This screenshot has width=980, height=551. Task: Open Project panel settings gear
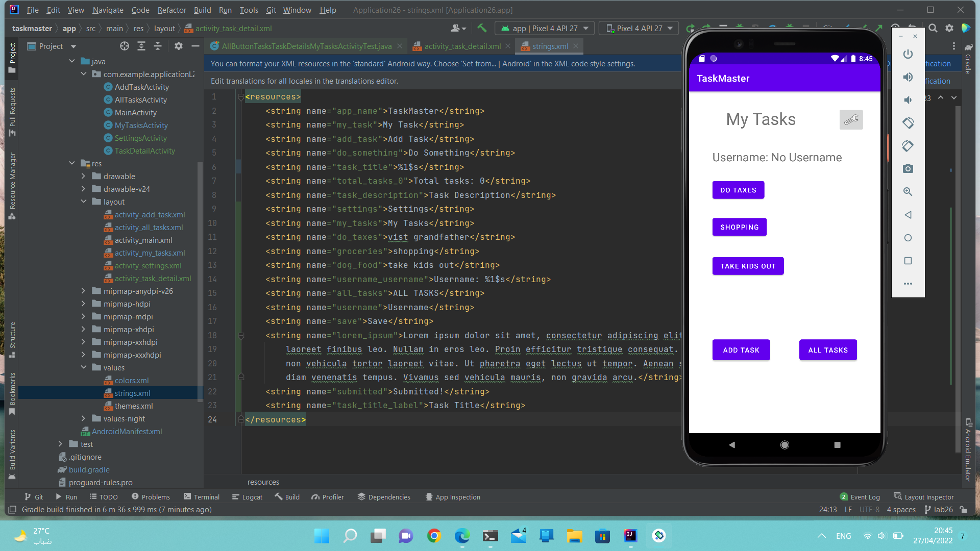[178, 46]
